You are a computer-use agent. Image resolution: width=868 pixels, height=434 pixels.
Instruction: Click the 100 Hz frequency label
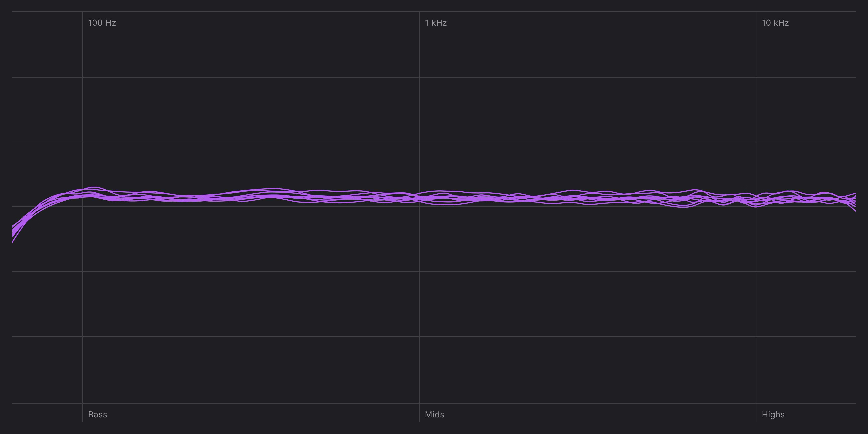pyautogui.click(x=102, y=23)
